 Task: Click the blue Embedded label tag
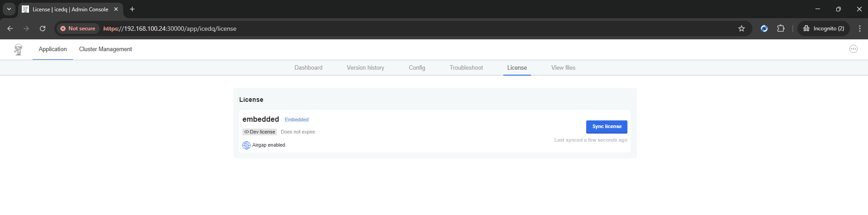[x=297, y=120]
